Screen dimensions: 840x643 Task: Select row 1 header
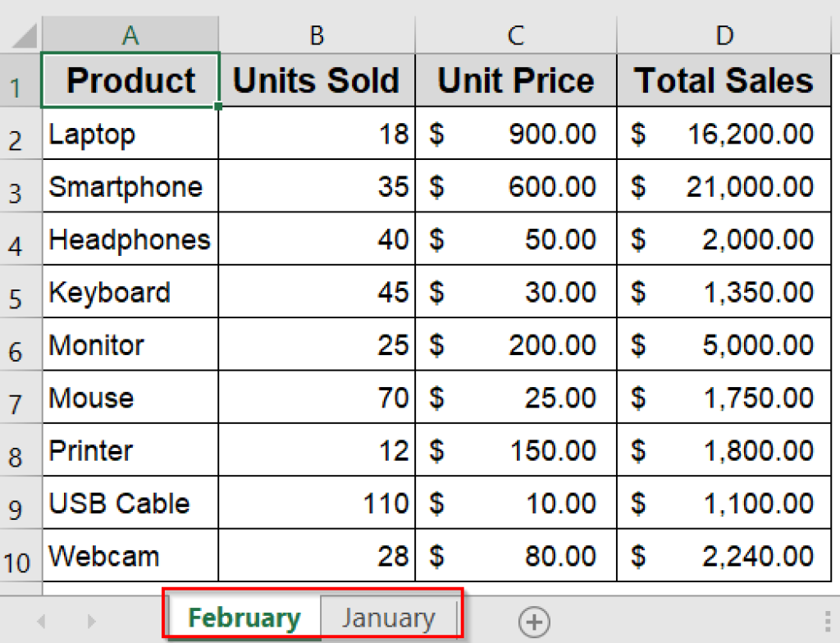coord(20,80)
